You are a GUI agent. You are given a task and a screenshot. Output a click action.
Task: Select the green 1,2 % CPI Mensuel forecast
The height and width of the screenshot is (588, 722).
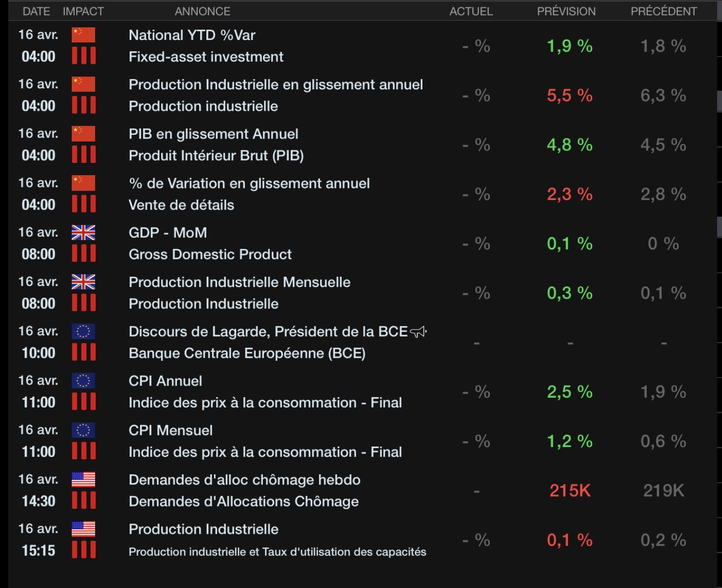click(x=570, y=441)
